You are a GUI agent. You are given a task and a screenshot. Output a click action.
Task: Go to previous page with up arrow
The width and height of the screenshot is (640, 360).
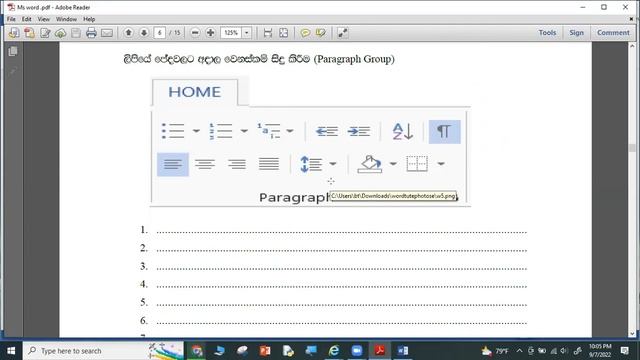click(x=129, y=33)
